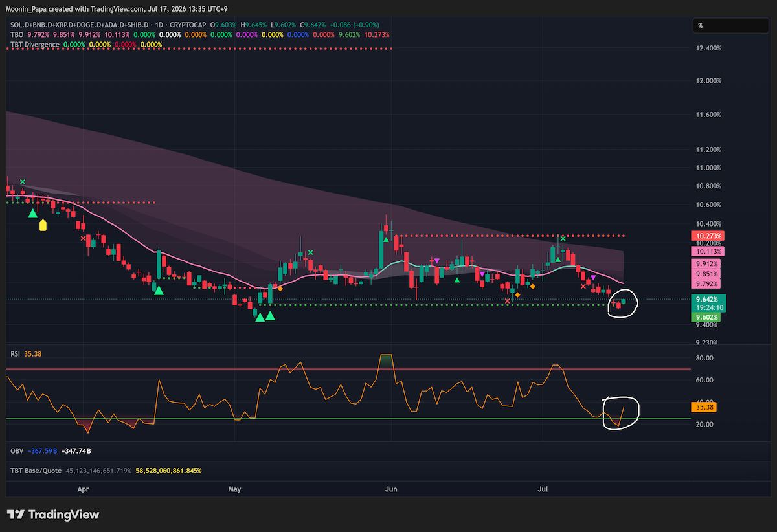This screenshot has width=777, height=532.
Task: Click the yellow up-arrow marker near April
Action: point(43,225)
